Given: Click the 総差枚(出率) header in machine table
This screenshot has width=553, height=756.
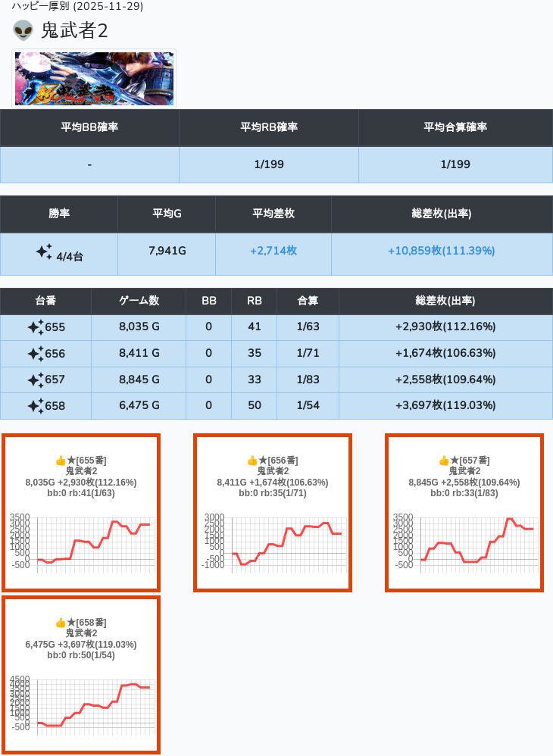Looking at the screenshot, I should [445, 301].
